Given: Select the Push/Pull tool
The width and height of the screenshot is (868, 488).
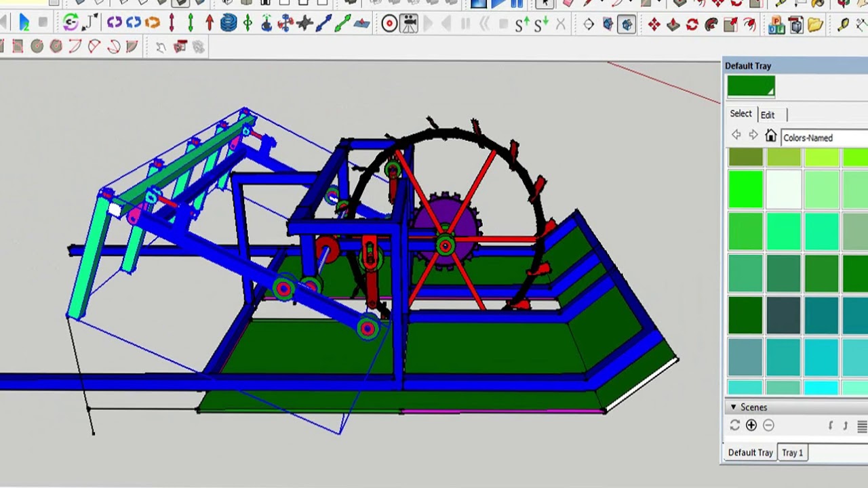Looking at the screenshot, I should pos(673,25).
